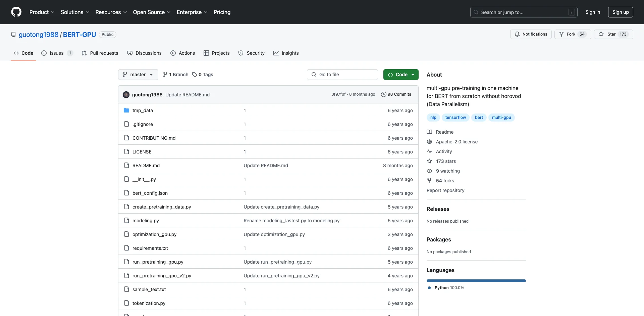Click the star icon in the Star button
This screenshot has height=316, width=644.
[x=601, y=34]
